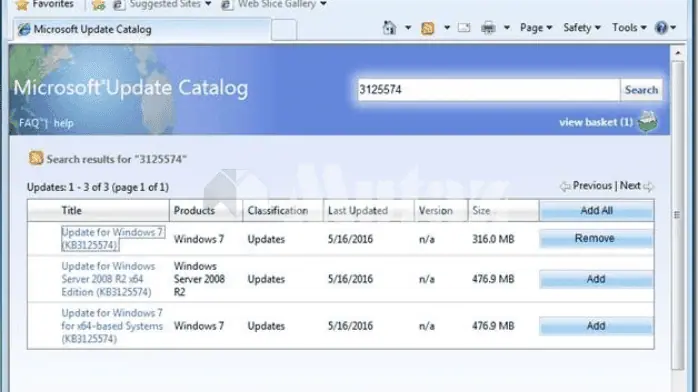Click the Favorites star icon
Viewport: 698px width, 392px height.
point(22,5)
